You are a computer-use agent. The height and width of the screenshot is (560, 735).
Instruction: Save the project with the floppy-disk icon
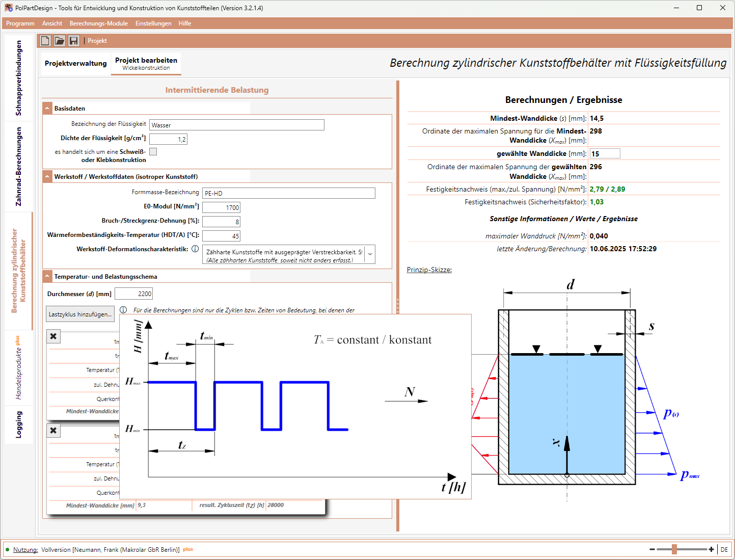coord(74,41)
